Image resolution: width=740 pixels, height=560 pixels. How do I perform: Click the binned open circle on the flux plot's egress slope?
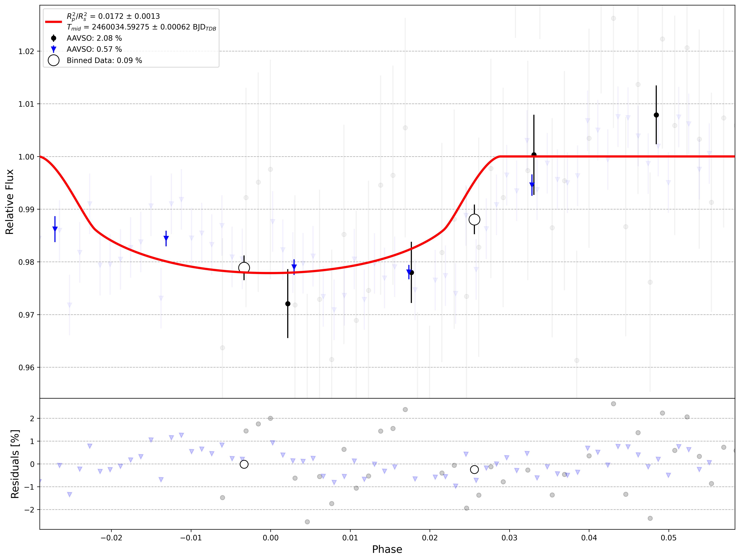(474, 220)
